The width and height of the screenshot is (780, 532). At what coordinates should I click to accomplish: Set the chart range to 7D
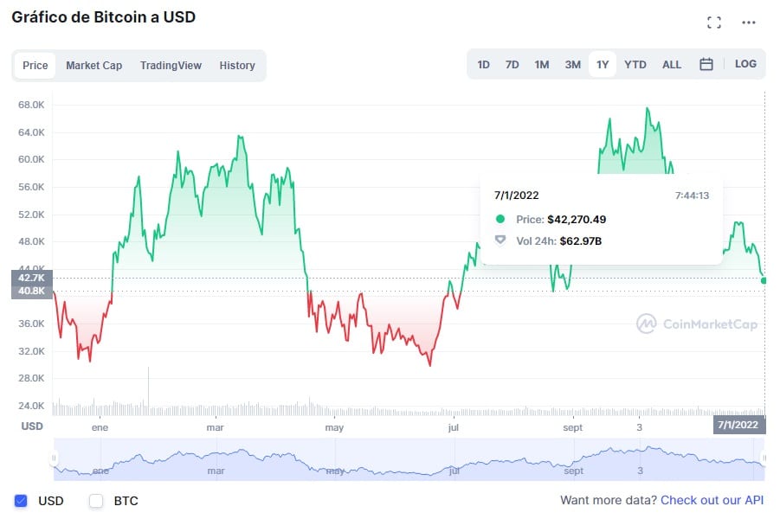512,65
